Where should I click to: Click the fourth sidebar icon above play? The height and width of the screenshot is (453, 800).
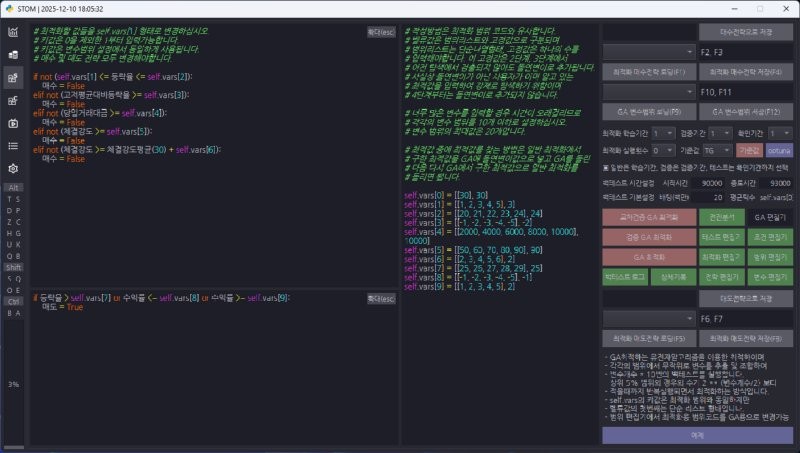[13, 100]
